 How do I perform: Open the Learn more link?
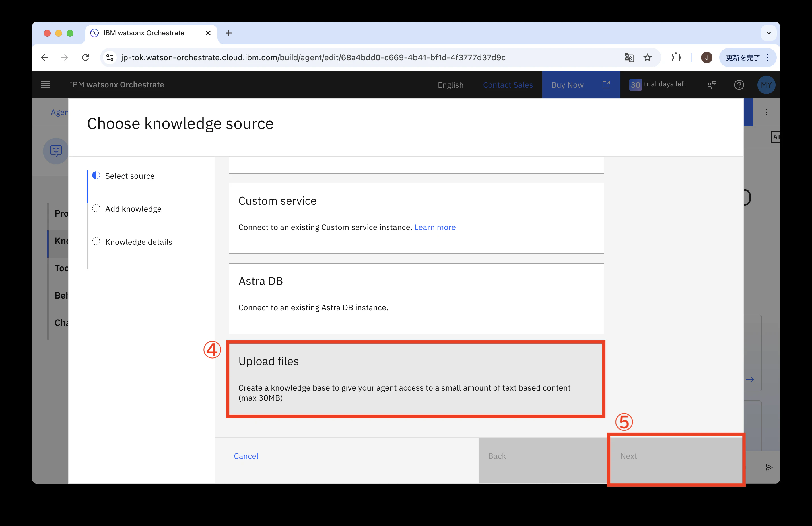(435, 227)
